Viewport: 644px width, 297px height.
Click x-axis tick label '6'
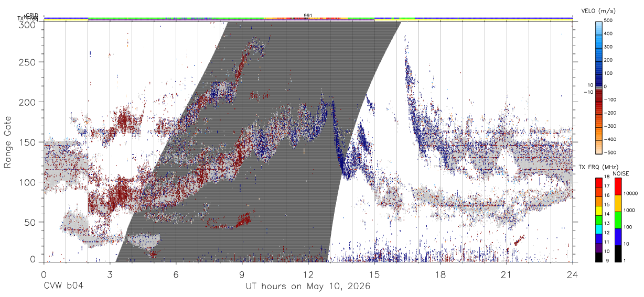coord(176,274)
